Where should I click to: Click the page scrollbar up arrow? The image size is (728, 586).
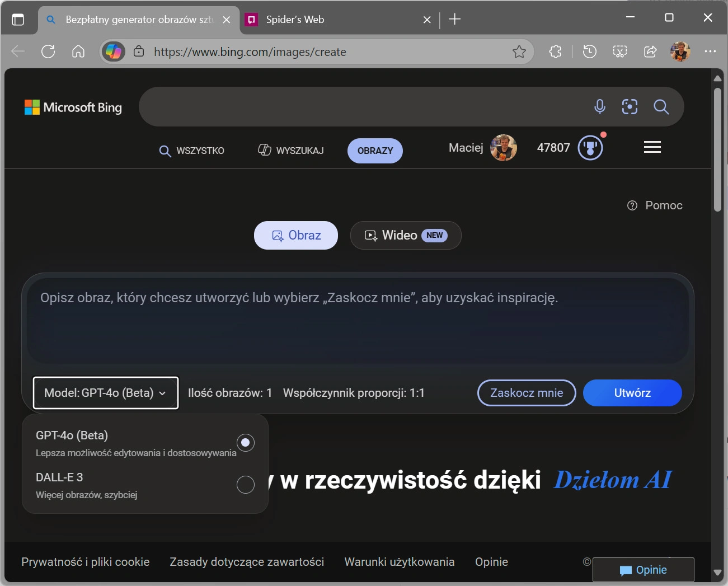[x=718, y=78]
